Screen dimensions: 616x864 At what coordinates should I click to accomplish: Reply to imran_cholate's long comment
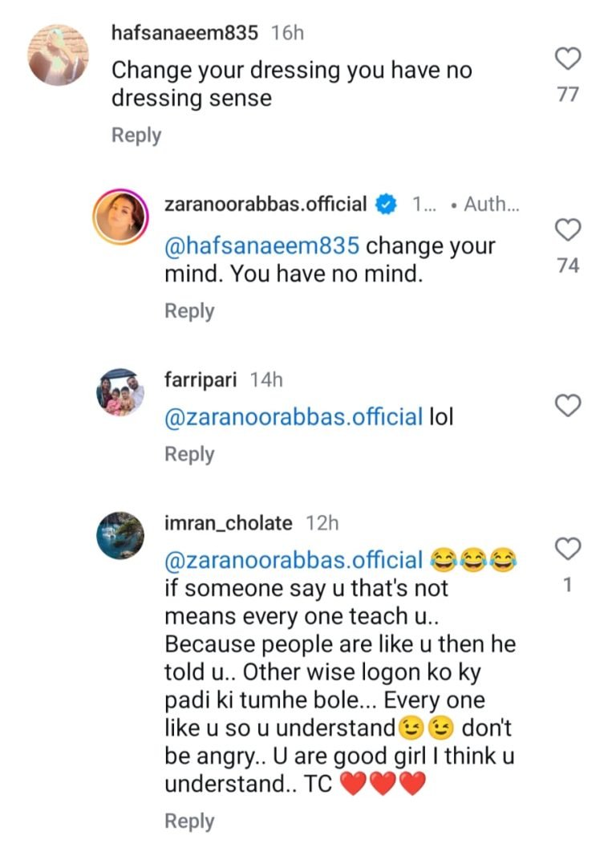pyautogui.click(x=189, y=821)
